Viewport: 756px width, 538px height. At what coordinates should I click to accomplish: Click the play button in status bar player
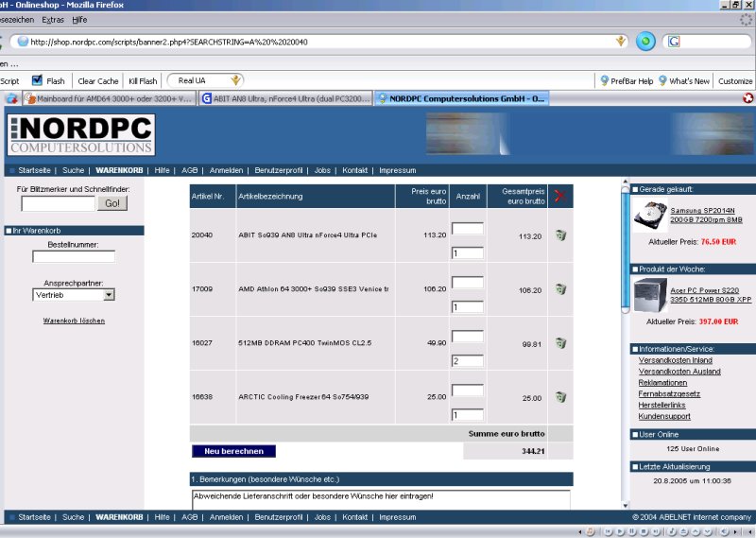(x=620, y=531)
